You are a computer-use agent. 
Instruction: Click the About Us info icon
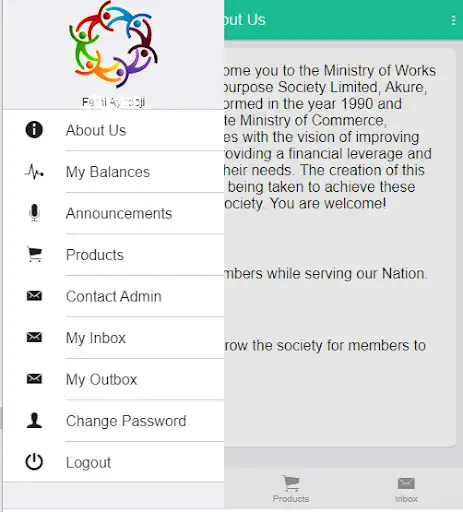(x=34, y=130)
